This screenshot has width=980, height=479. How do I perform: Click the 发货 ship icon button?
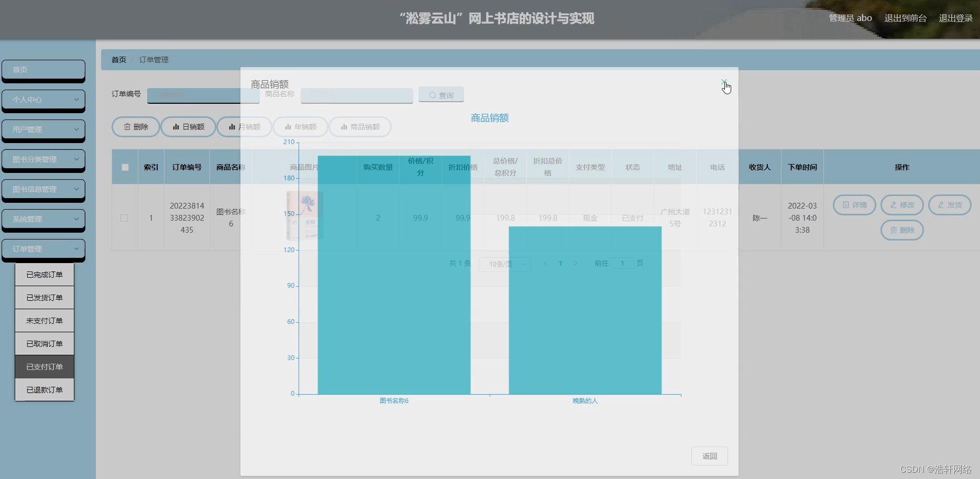click(941, 205)
